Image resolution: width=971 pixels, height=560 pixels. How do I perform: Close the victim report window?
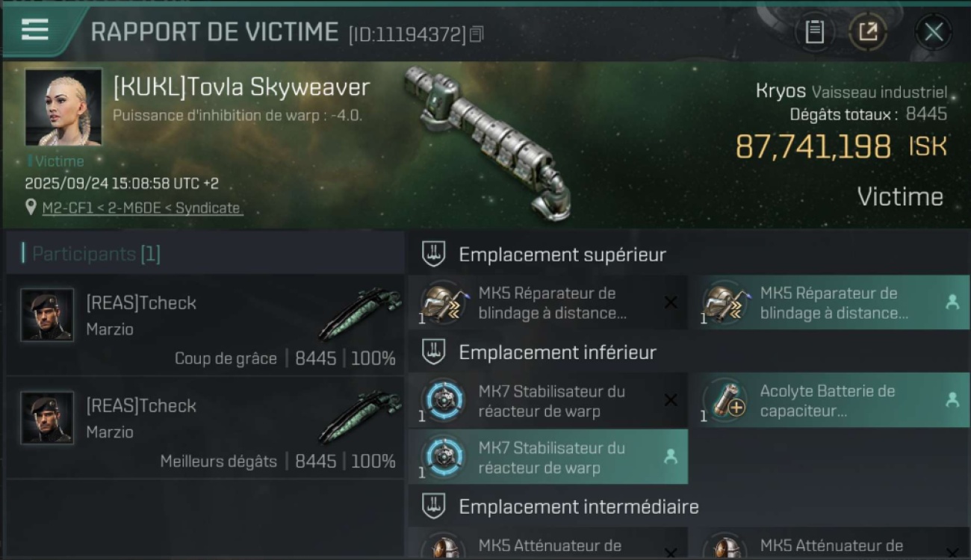click(x=933, y=31)
